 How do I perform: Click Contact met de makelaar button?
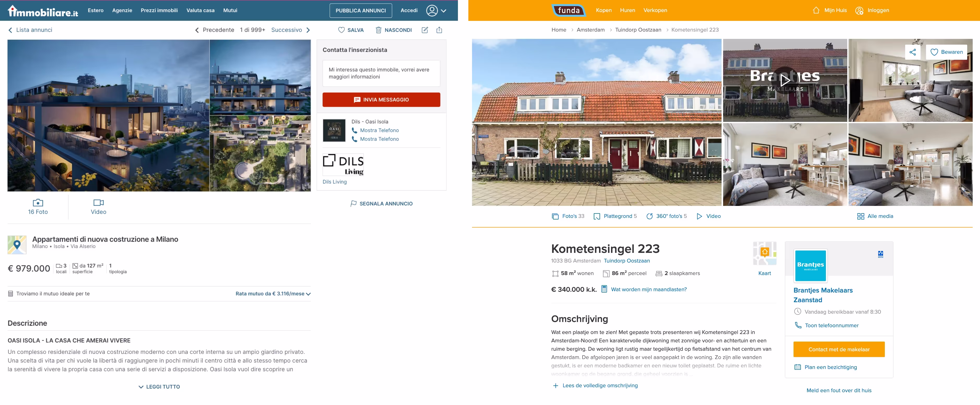pos(839,349)
